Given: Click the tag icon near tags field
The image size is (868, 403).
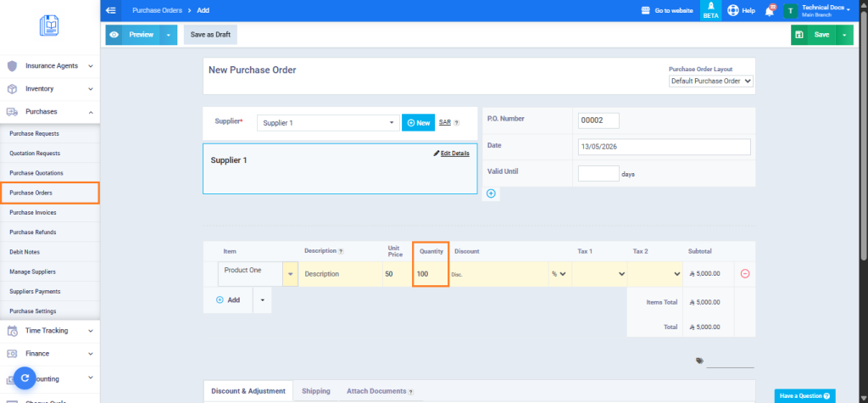Looking at the screenshot, I should (x=699, y=361).
